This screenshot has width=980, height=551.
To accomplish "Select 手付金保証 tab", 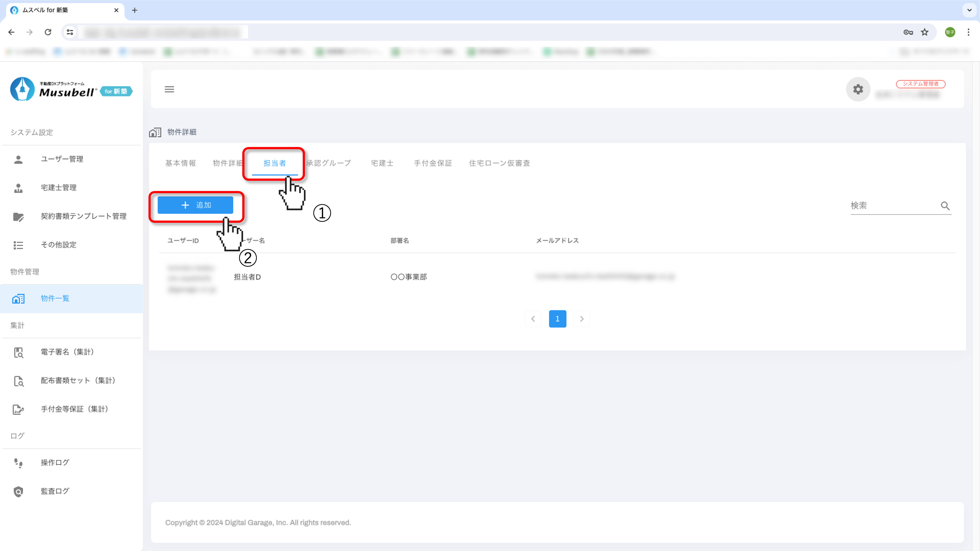I will pos(433,163).
